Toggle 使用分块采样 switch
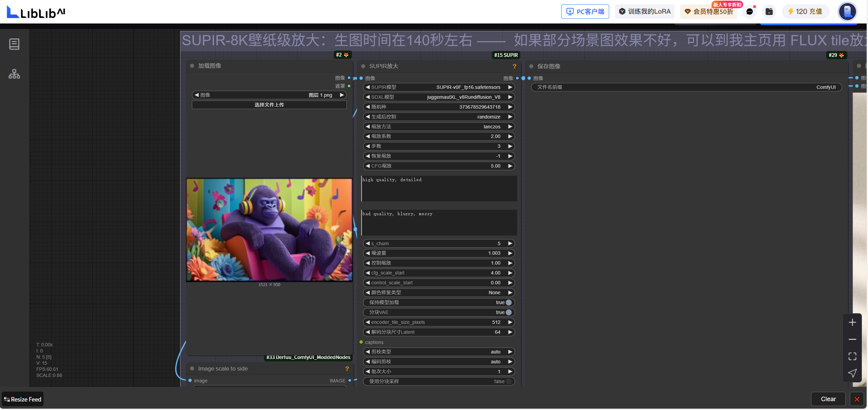 coord(508,381)
